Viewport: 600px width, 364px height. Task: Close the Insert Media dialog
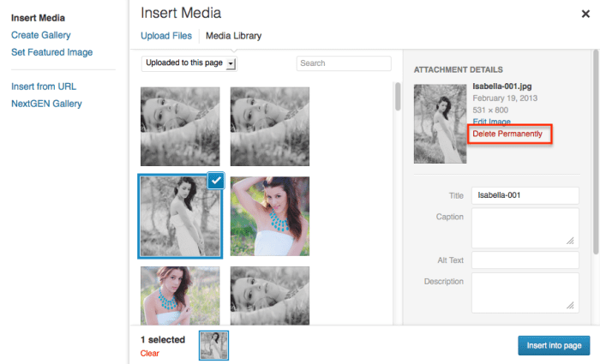585,15
